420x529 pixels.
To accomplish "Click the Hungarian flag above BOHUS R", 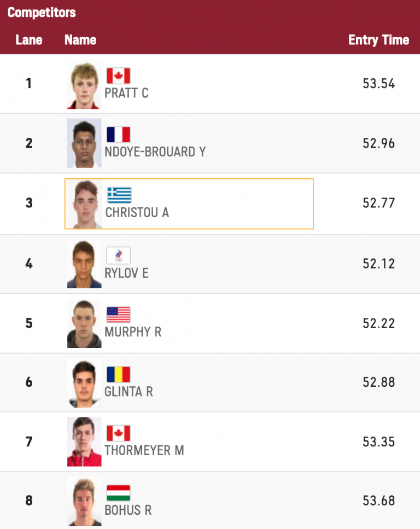I will [x=118, y=493].
